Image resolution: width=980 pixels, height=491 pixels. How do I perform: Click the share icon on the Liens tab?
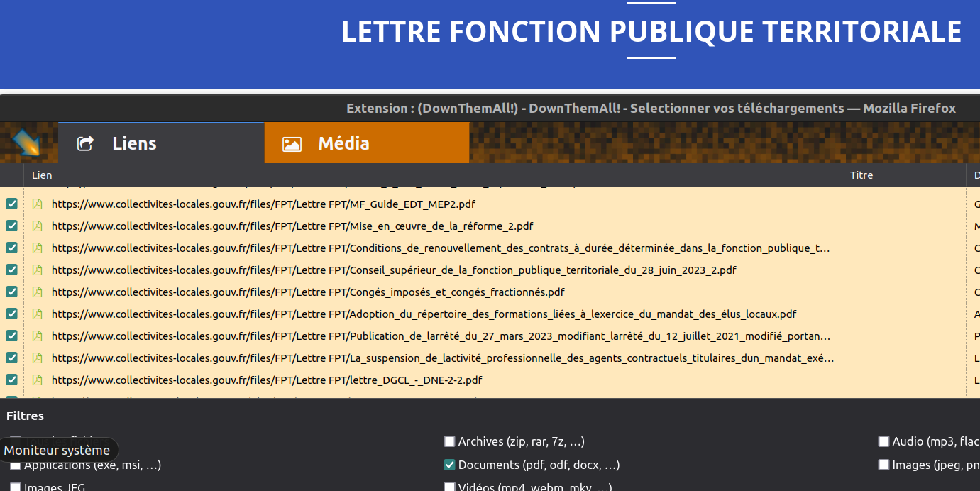[85, 143]
